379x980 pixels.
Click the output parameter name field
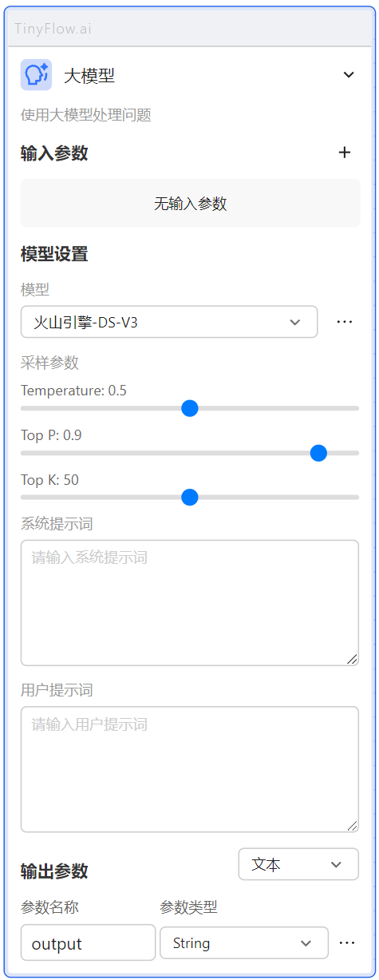coord(88,942)
